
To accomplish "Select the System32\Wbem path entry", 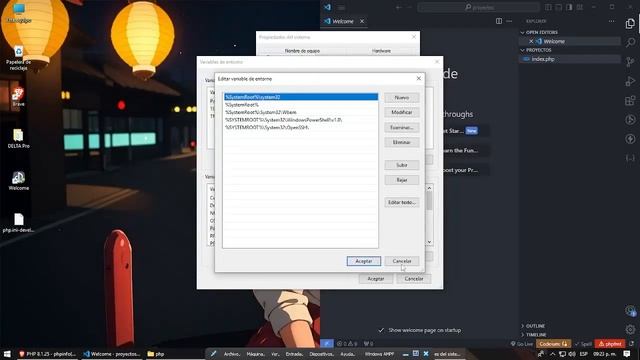I will (x=301, y=112).
